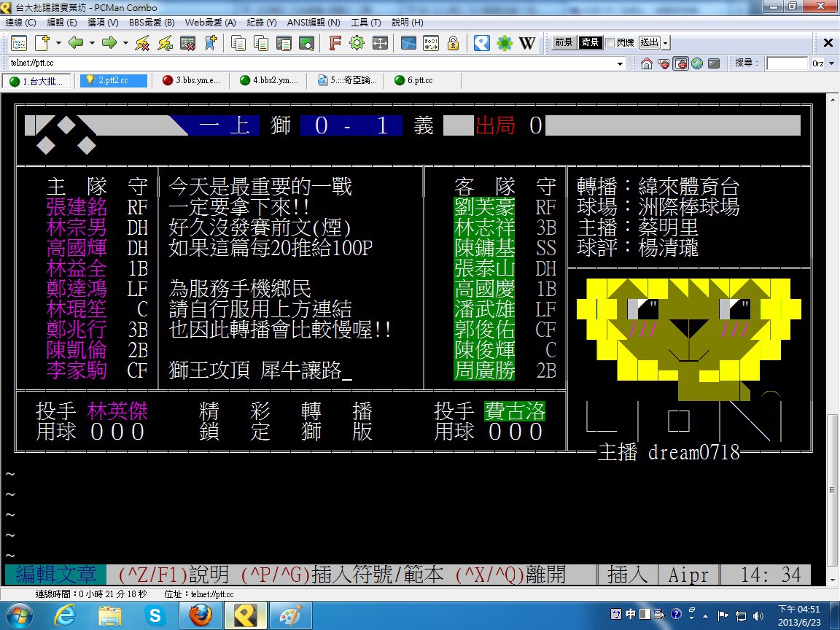This screenshot has height=630, width=840.
Task: Toggle the highlighted window icon with red no-entry sign
Action: point(680,63)
